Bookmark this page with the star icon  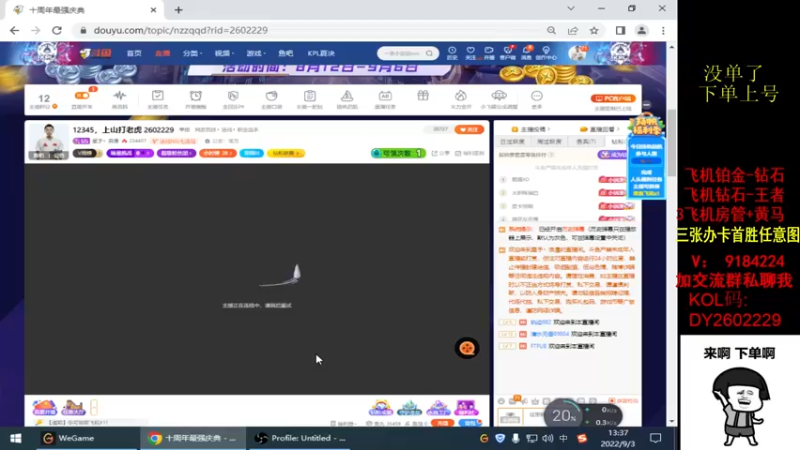coord(594,31)
